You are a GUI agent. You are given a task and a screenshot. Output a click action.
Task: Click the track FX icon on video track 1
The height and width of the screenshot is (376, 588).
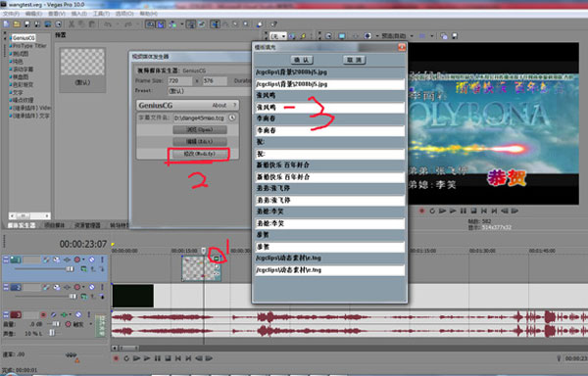point(56,259)
